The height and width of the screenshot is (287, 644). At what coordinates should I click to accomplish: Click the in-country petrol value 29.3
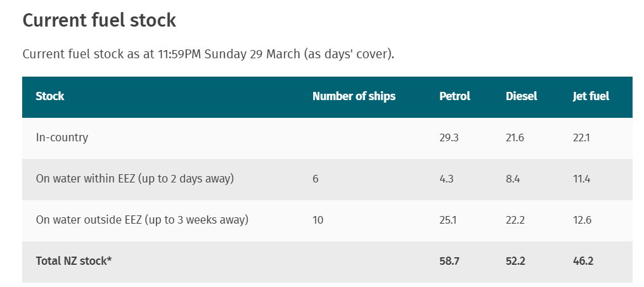click(x=448, y=137)
